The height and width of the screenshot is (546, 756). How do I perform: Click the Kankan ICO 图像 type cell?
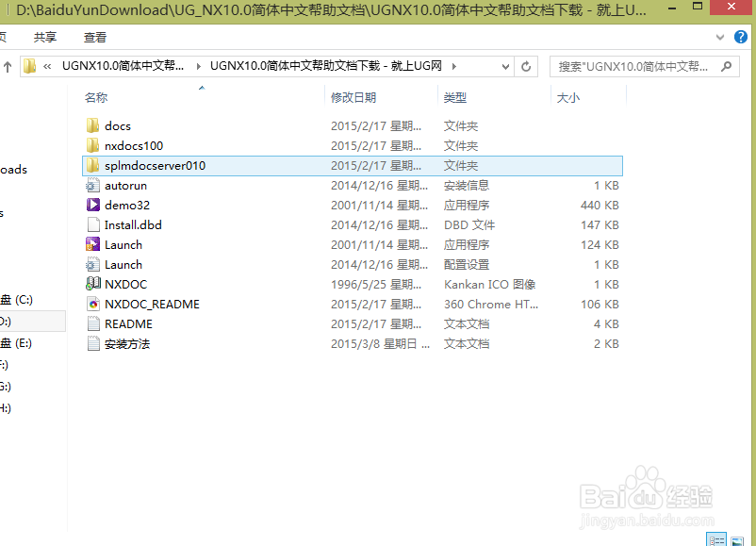click(490, 284)
